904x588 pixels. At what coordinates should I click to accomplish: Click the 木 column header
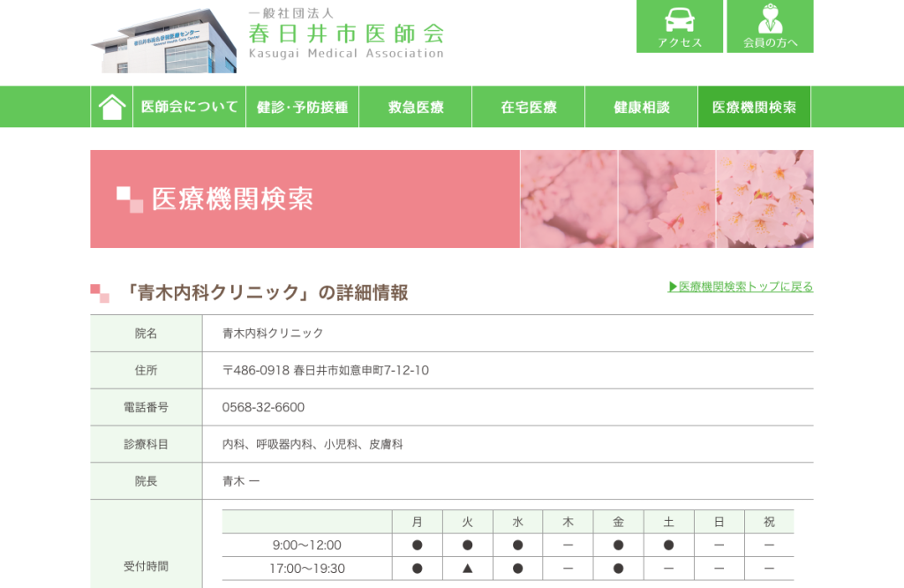click(568, 522)
